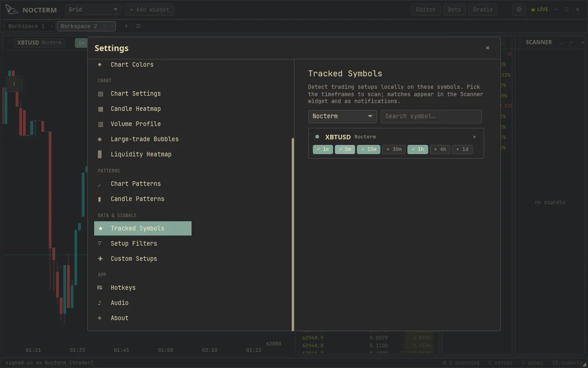Screen dimensions: 588x368
Task: Select Tracked Symbols in sidebar
Action: click(142, 228)
